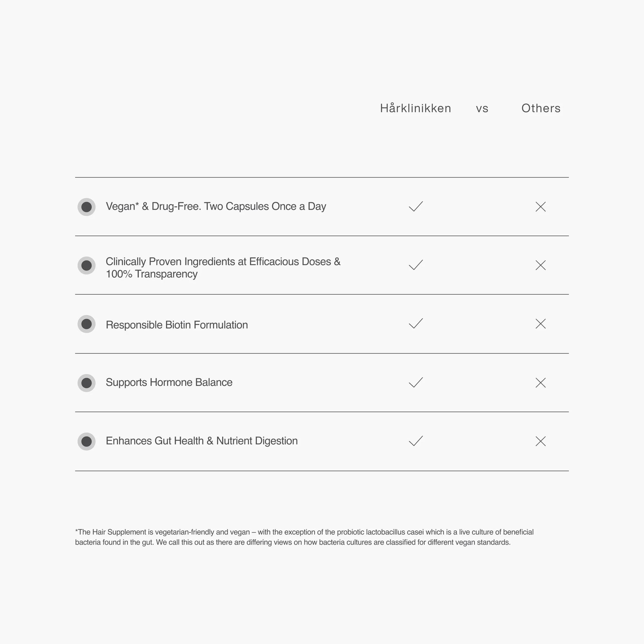
Task: Click the Others X mark for Vegan row
Action: pyautogui.click(x=541, y=207)
